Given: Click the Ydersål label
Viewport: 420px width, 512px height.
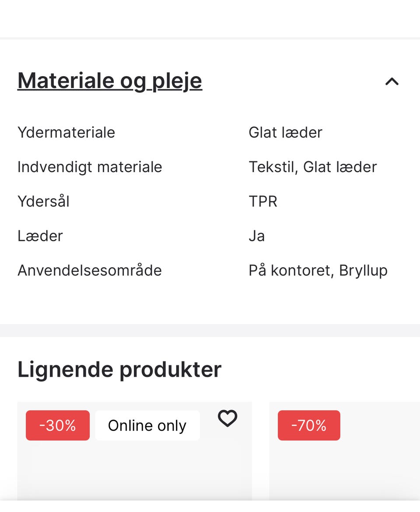Looking at the screenshot, I should click(x=44, y=201).
